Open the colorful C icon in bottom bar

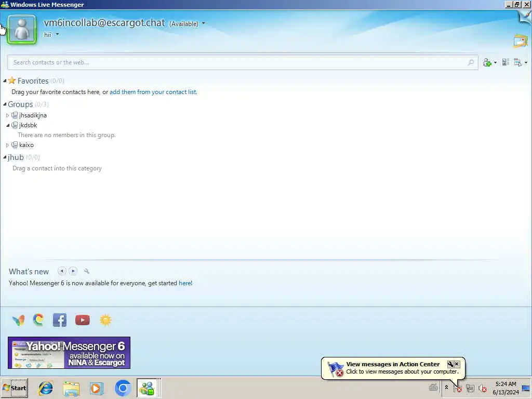[38, 320]
